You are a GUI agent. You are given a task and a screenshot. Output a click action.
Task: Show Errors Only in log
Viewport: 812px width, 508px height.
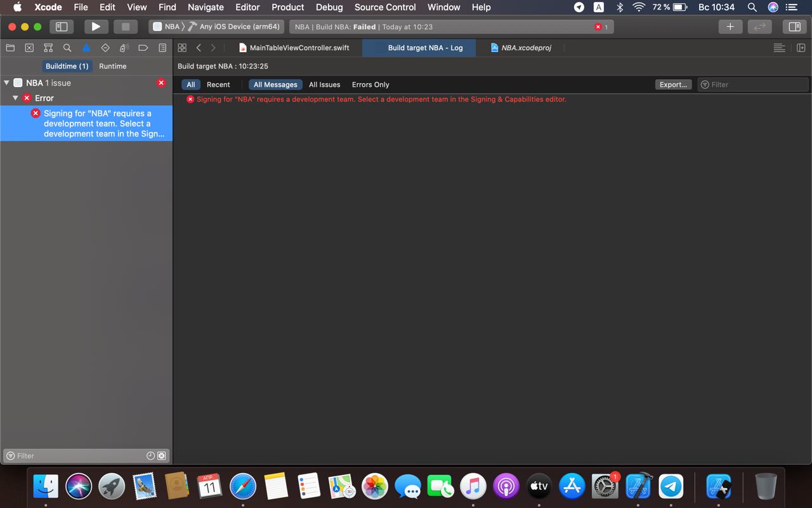370,84
